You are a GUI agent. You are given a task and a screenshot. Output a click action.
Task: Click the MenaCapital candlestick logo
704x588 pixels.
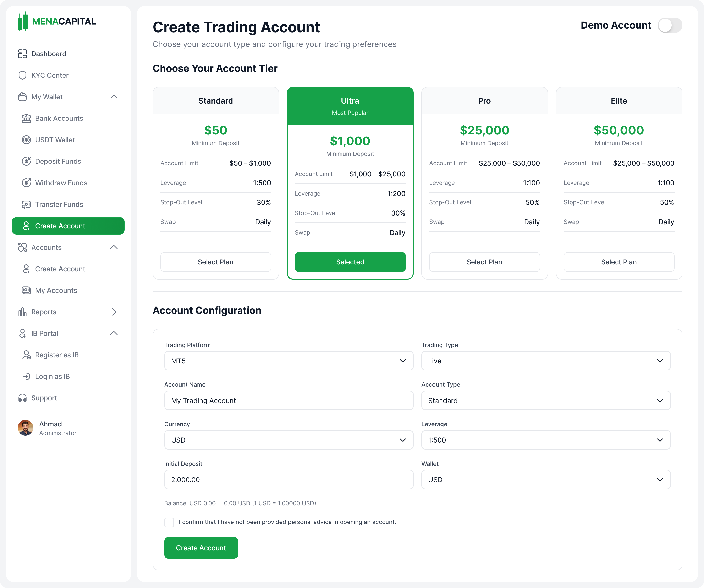pos(22,22)
